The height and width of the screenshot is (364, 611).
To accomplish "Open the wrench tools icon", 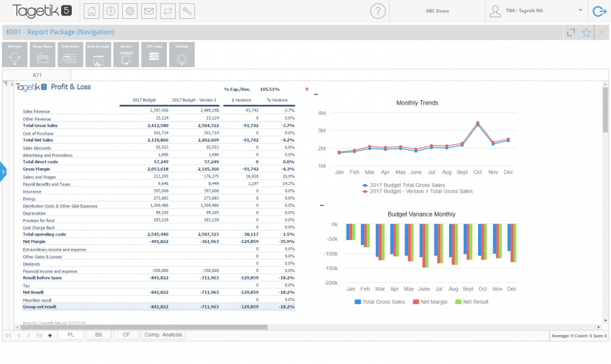I will pos(187,11).
